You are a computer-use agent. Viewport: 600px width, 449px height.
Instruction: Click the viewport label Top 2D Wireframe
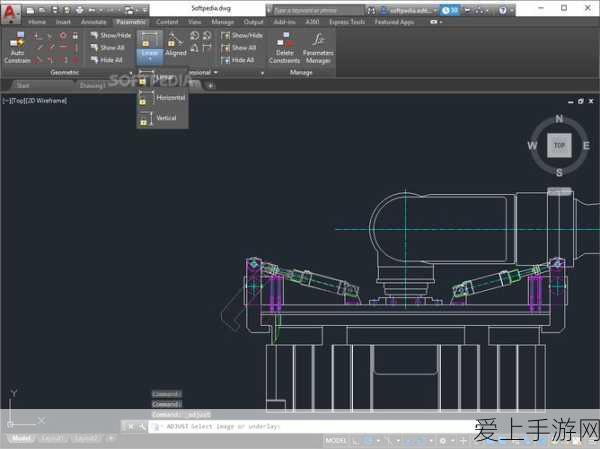[x=35, y=101]
